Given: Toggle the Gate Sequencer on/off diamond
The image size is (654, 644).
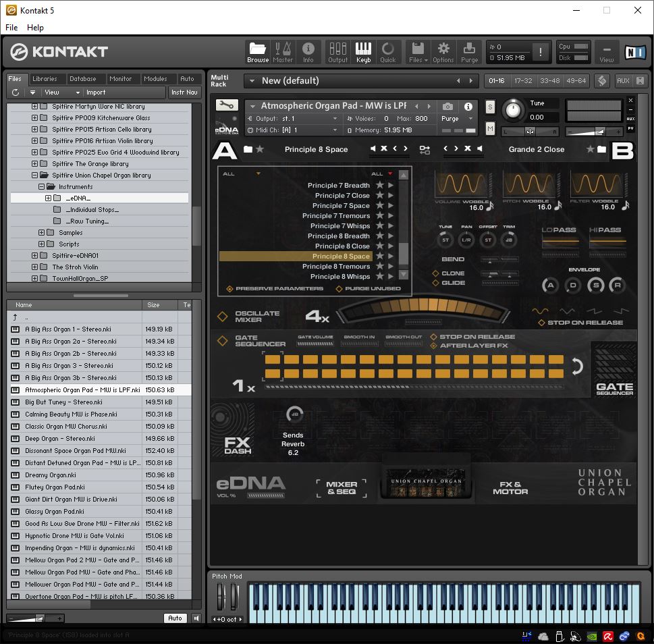Looking at the screenshot, I should (x=222, y=341).
